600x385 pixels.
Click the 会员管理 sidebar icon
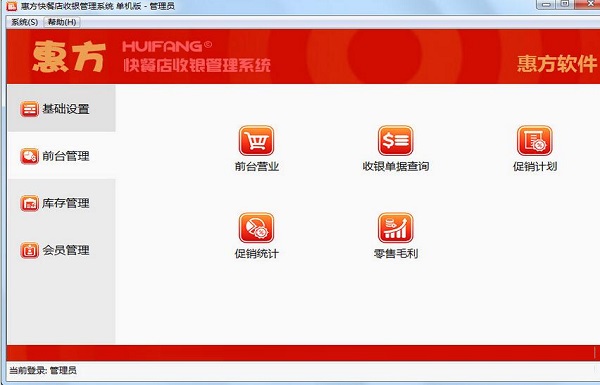[x=29, y=250]
